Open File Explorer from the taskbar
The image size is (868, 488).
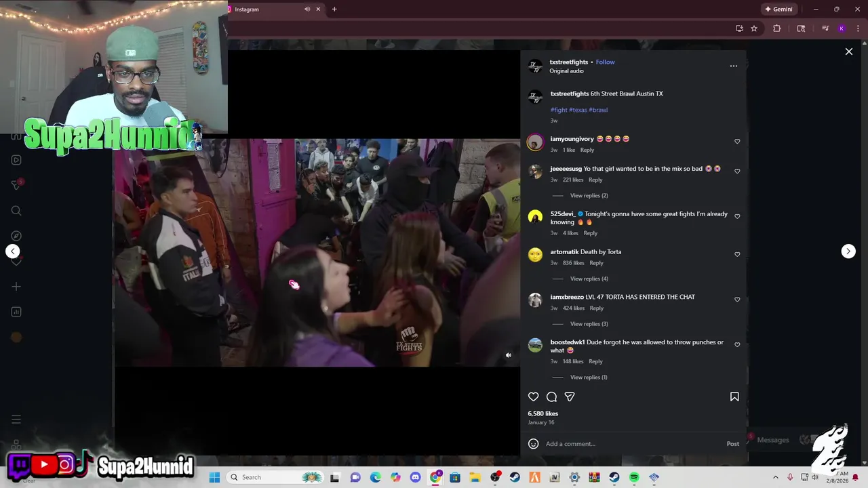pyautogui.click(x=475, y=478)
